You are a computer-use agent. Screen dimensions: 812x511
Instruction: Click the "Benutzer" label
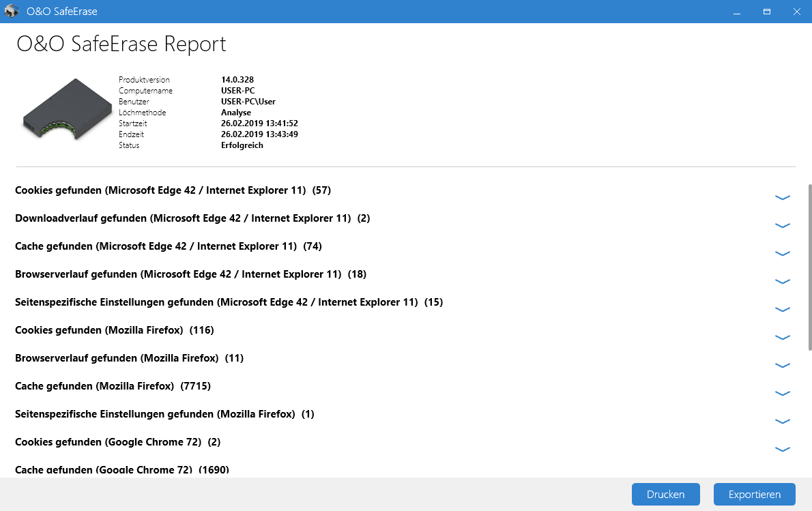click(134, 102)
